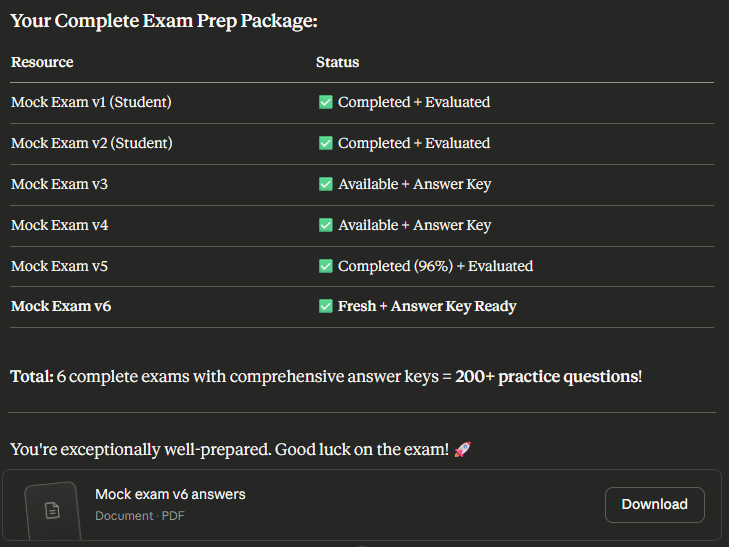Click the Document · PDF file type label

point(140,516)
